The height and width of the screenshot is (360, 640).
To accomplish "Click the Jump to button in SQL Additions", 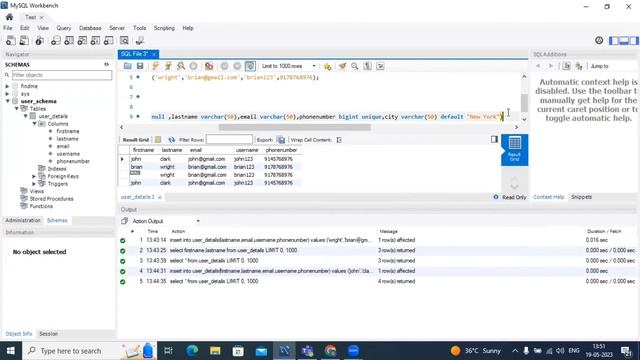I will tap(599, 66).
